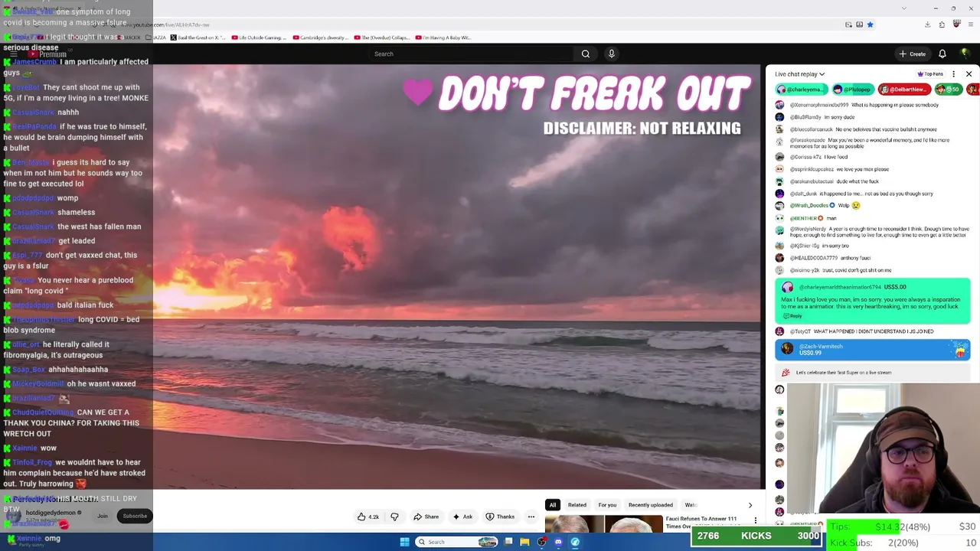
Task: Select the Related filter chip
Action: pos(577,505)
